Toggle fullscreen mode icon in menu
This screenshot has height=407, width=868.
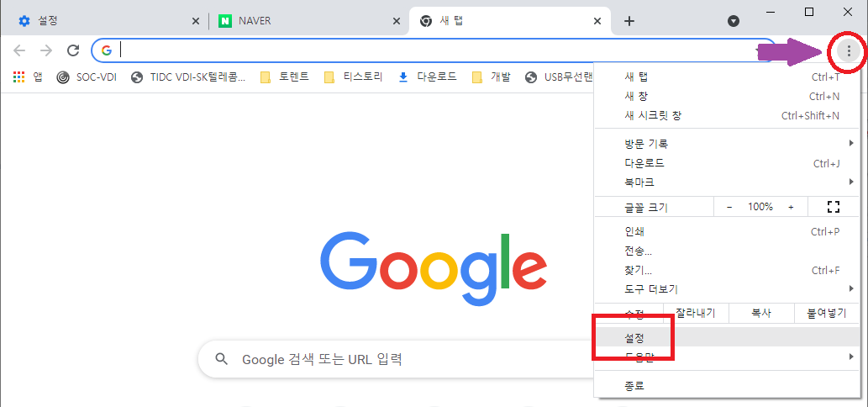coord(833,207)
